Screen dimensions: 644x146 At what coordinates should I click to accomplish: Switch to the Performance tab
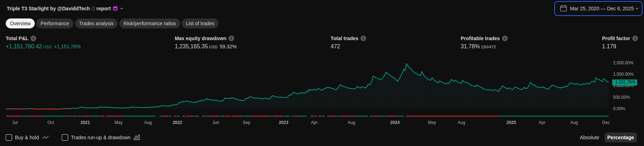pos(55,23)
